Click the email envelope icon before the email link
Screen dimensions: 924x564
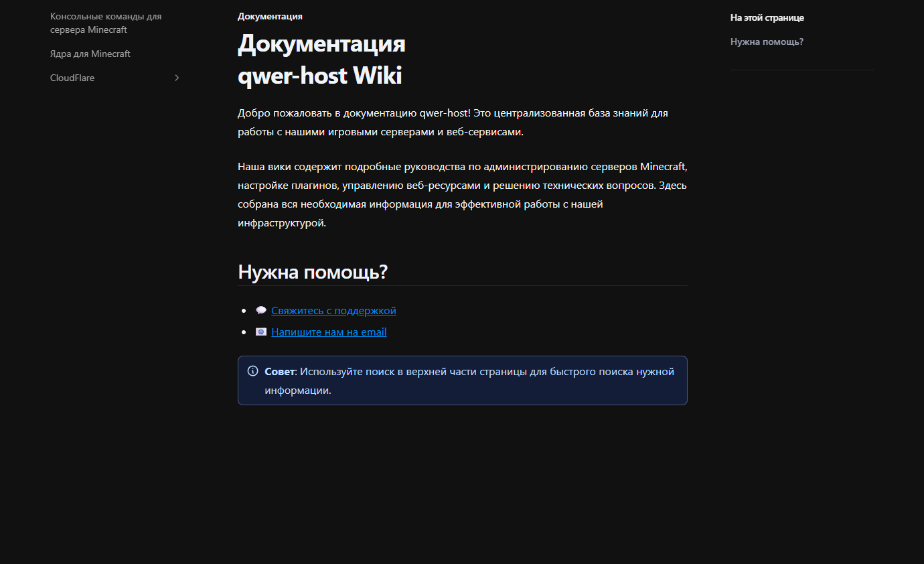261,331
